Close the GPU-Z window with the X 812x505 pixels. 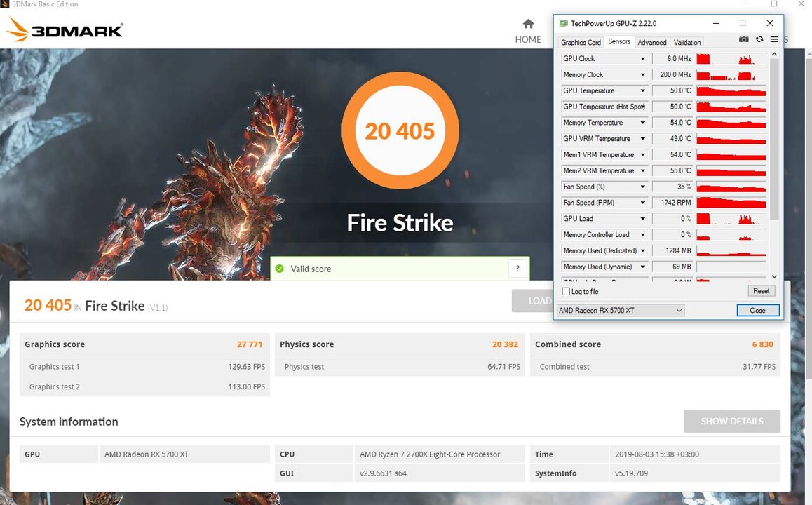click(769, 23)
